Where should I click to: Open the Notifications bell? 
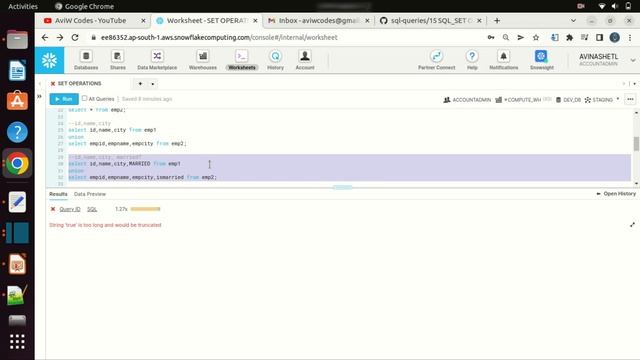(x=504, y=60)
